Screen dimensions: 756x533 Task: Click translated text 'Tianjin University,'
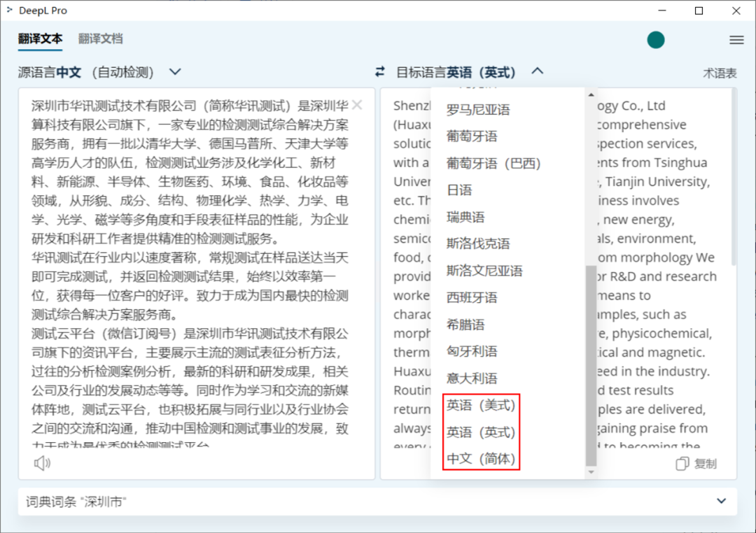657,182
